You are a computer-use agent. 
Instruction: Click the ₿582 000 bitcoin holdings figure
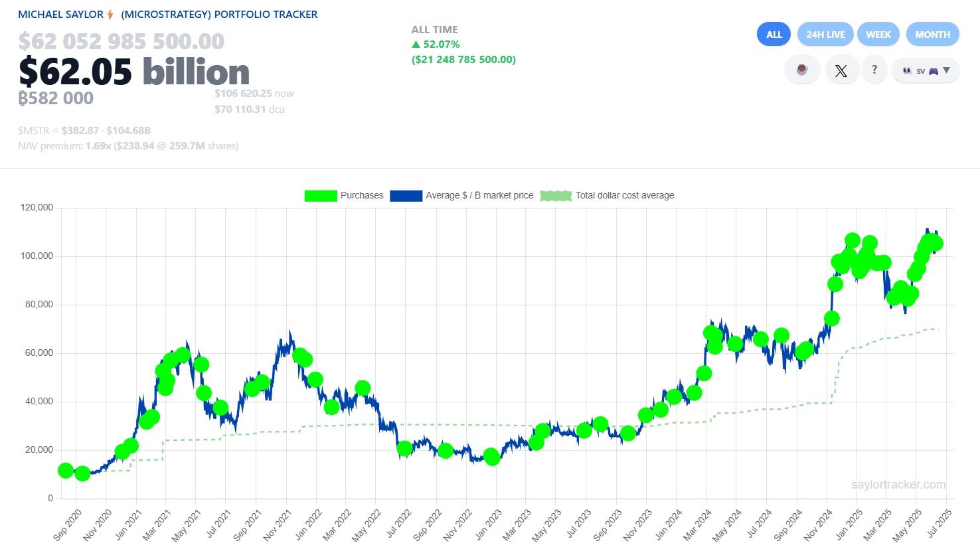pos(56,98)
